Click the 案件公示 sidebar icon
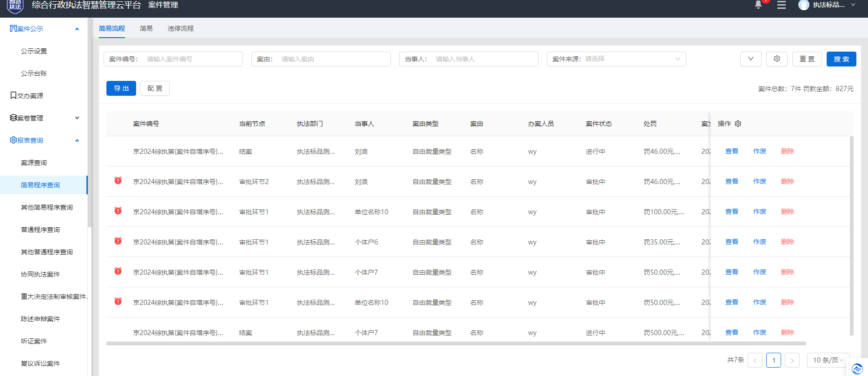This screenshot has height=376, width=868. [x=13, y=29]
